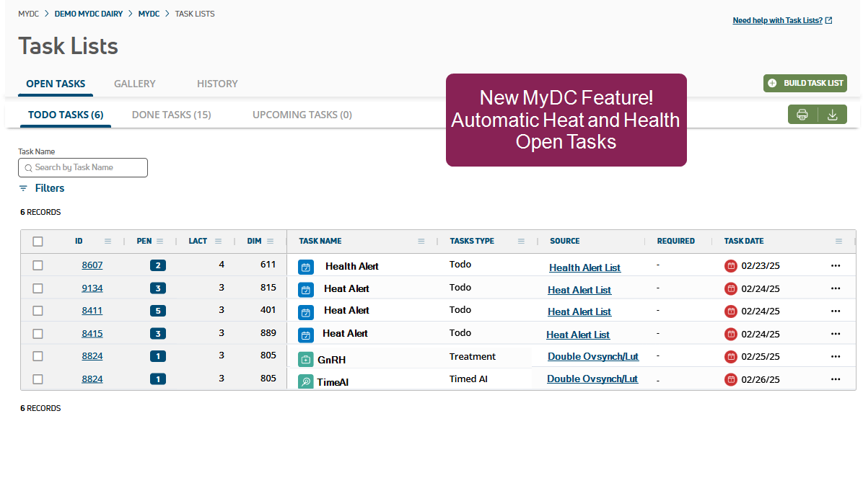The width and height of the screenshot is (863, 504).
Task: Click the print icon button
Action: tap(802, 115)
